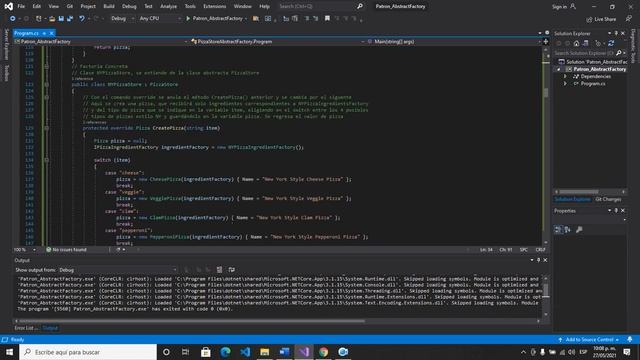Click the Categorized icon in Properties panel
The width and height of the screenshot is (640, 360).
pos(558,230)
